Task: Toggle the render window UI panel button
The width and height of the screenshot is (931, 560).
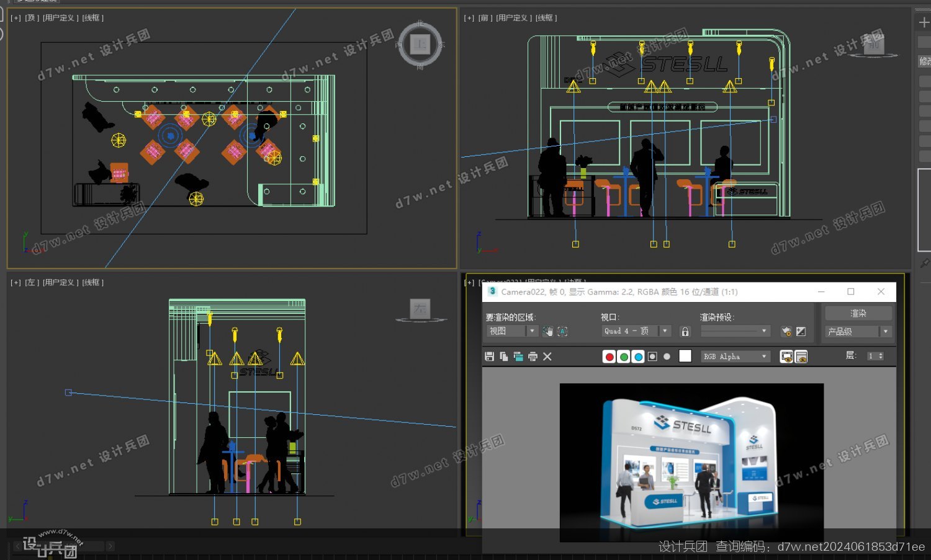Action: pyautogui.click(x=801, y=357)
